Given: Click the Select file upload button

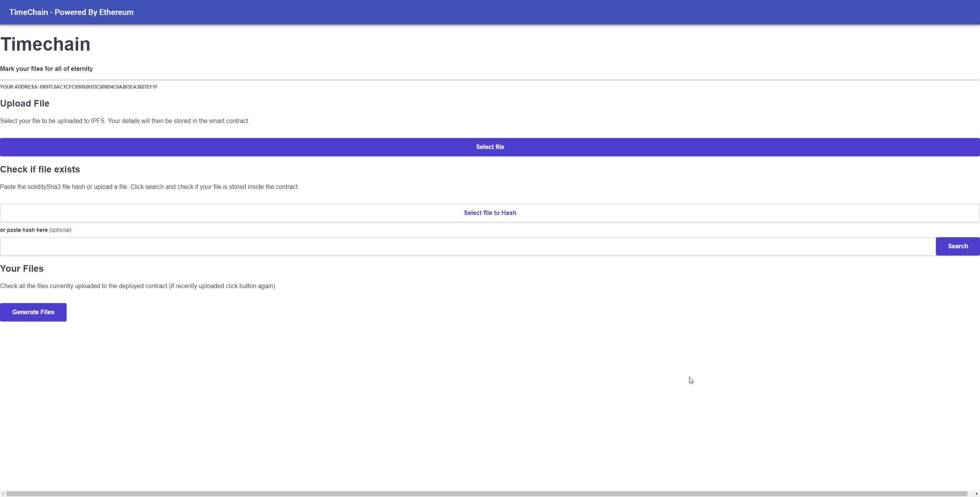Looking at the screenshot, I should (490, 147).
